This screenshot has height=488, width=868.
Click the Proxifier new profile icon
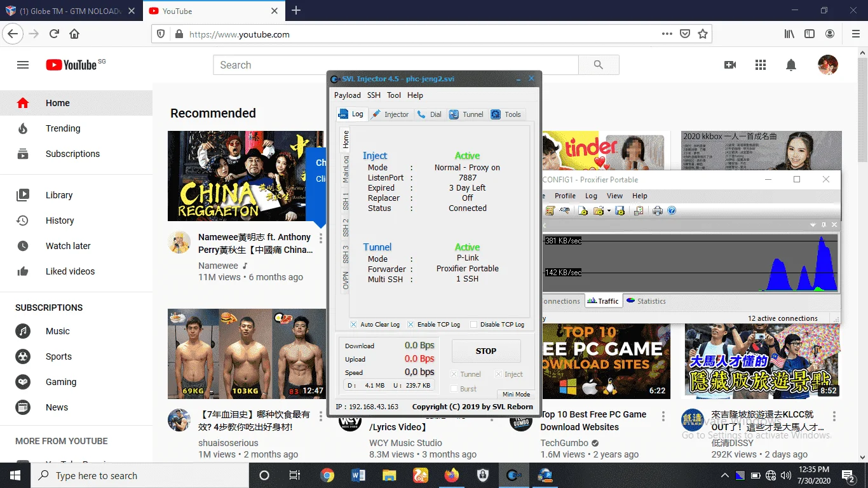pos(583,211)
